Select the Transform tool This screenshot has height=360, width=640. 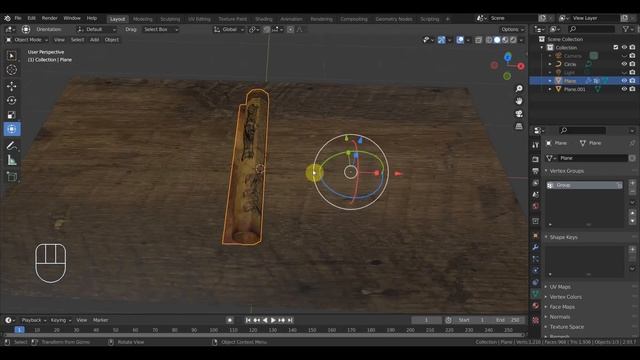pyautogui.click(x=11, y=129)
